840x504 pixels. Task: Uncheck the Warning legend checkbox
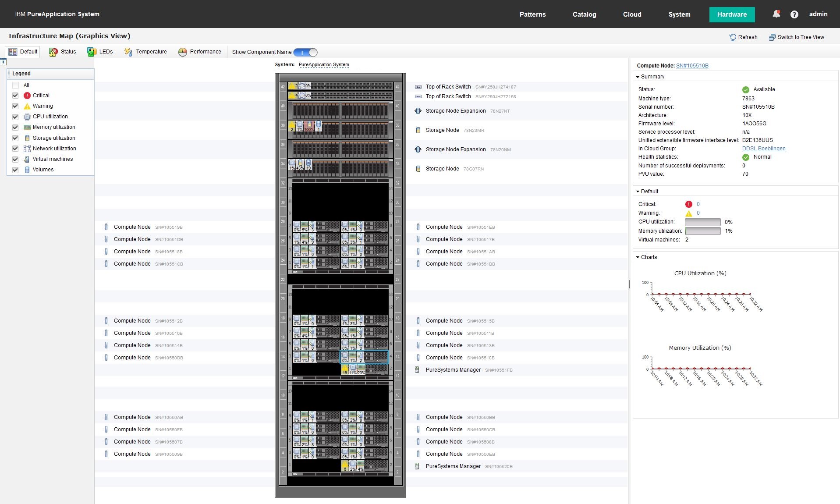coord(15,106)
